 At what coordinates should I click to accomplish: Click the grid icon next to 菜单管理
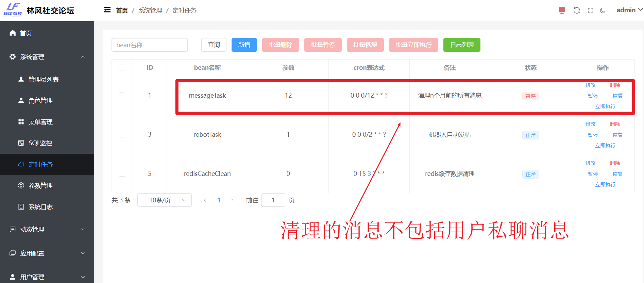(x=21, y=122)
